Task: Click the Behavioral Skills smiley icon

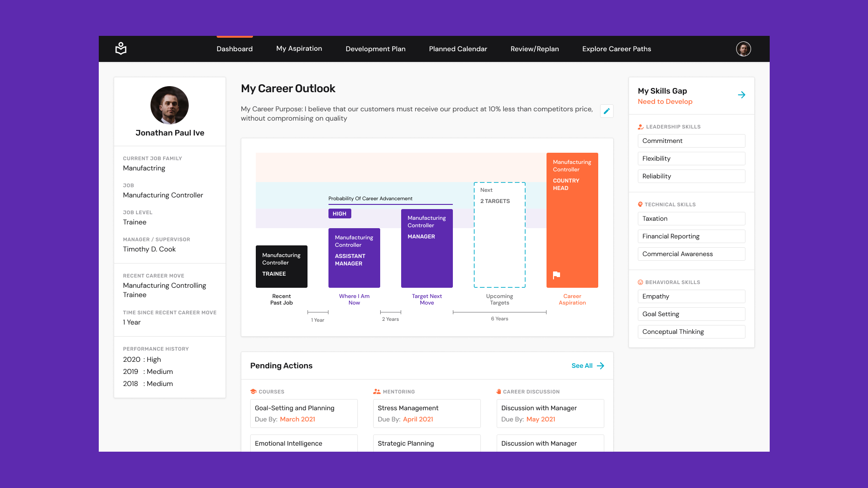Action: pyautogui.click(x=640, y=282)
